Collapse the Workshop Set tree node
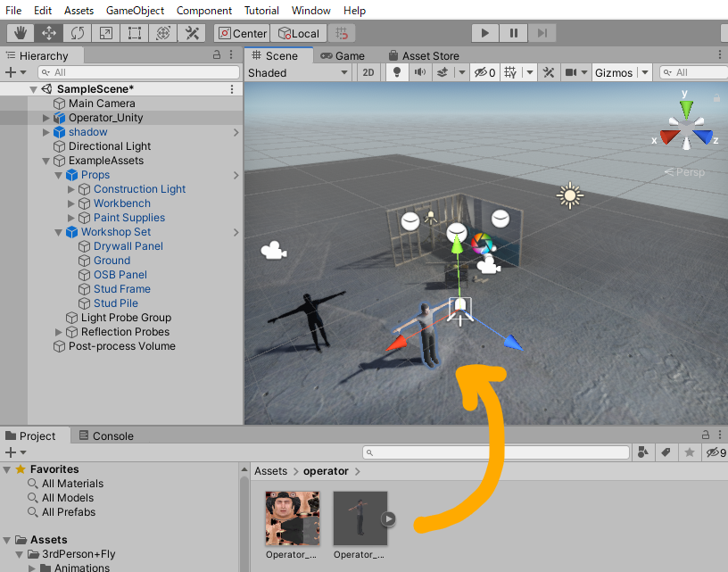The height and width of the screenshot is (572, 728). point(59,232)
